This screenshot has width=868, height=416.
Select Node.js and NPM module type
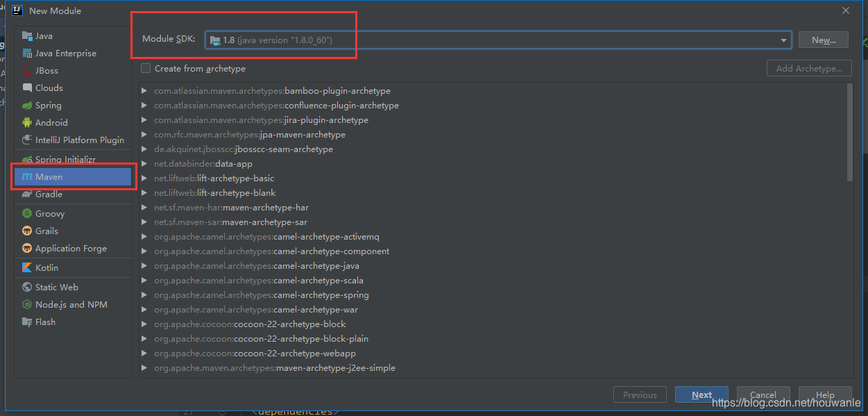tap(73, 304)
